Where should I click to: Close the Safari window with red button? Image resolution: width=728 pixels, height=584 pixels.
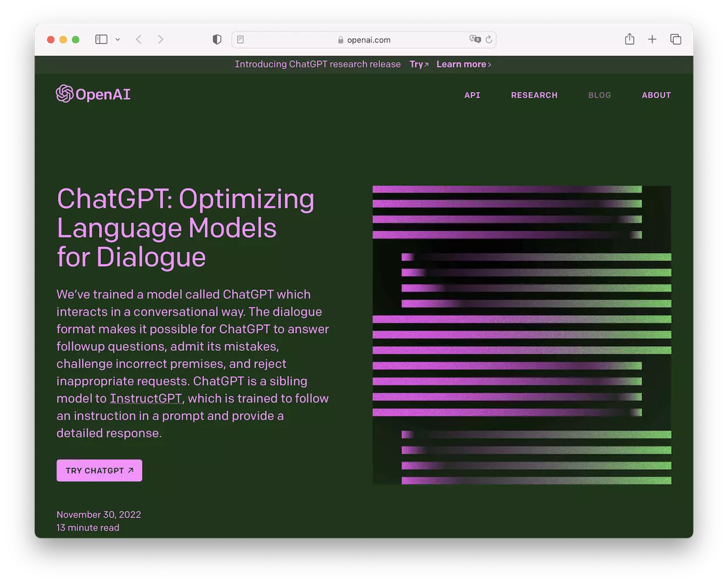tap(51, 39)
